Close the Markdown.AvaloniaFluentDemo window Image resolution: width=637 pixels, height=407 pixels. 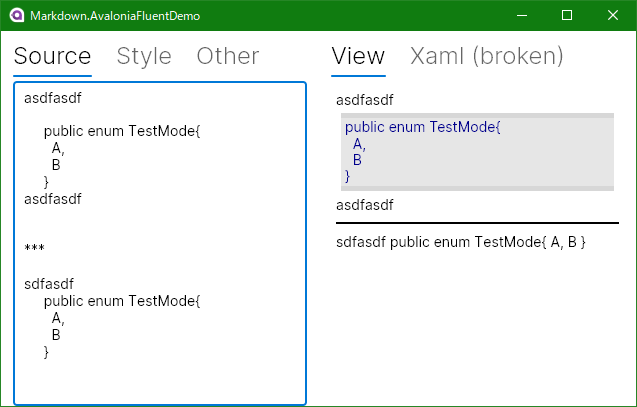pyautogui.click(x=613, y=15)
